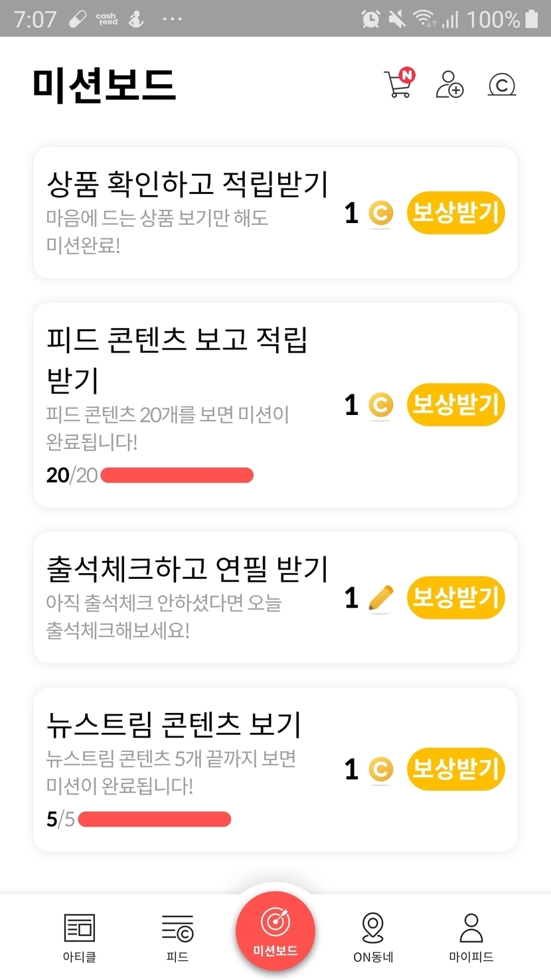The height and width of the screenshot is (980, 551).
Task: Tap the coin icon for 뉴스트림 콘텐츠 보기
Action: (380, 770)
